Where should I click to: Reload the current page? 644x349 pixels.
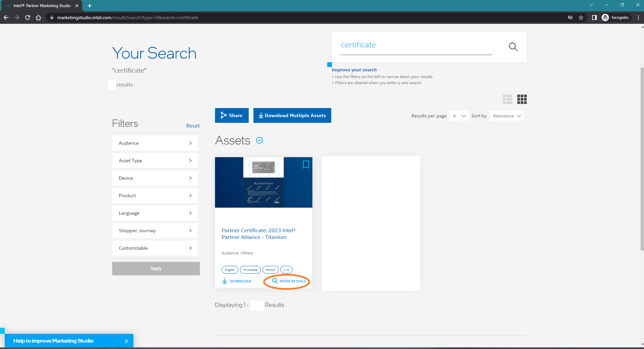(28, 18)
